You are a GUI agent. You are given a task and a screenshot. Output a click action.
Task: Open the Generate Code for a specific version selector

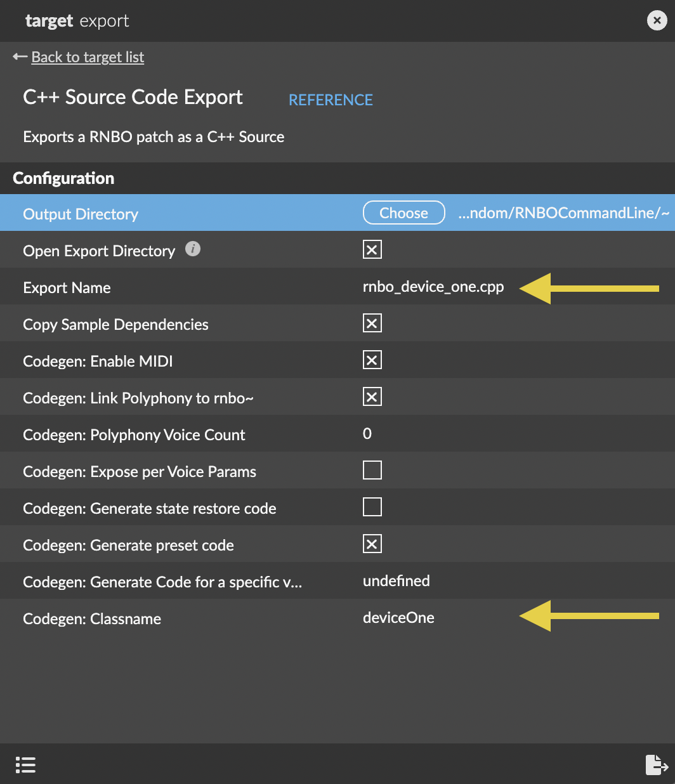click(x=396, y=580)
